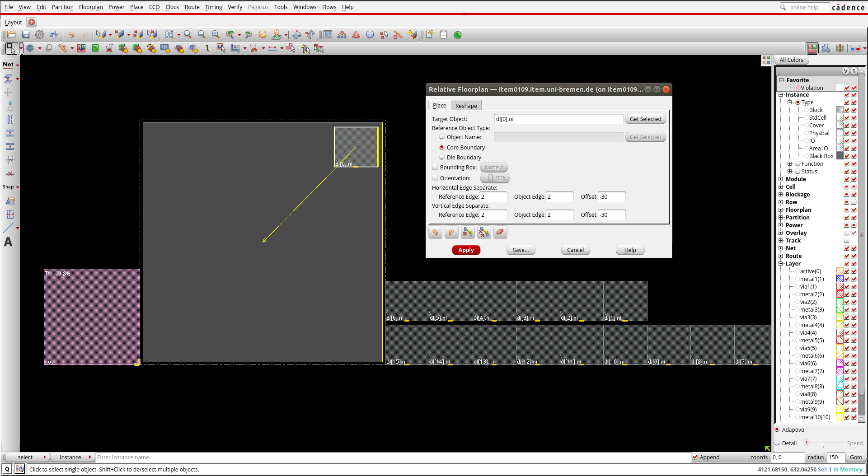Toggle the Orientation checkbox
Image resolution: width=868 pixels, height=476 pixels.
(435, 178)
